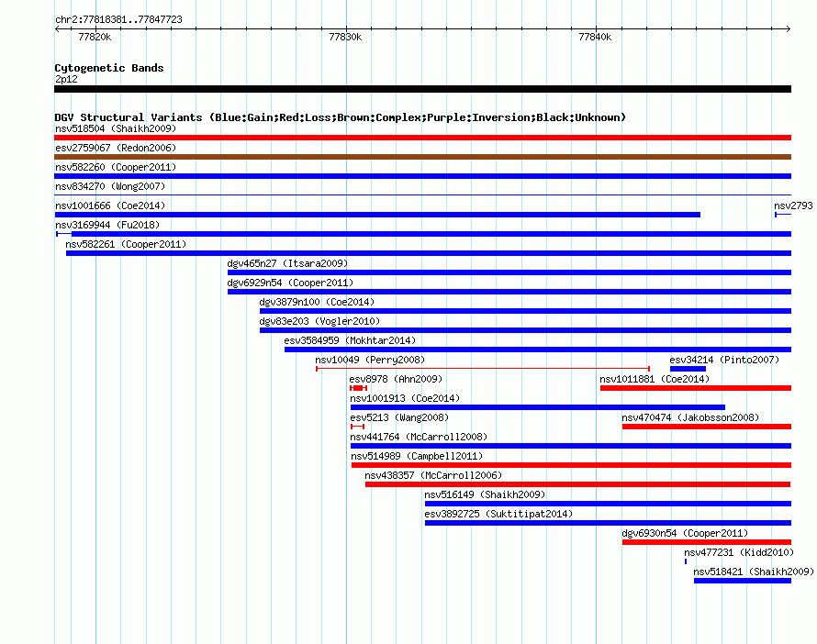This screenshot has width=817, height=644.
Task: Click the blue bar under nsv1001666
Action: [377, 215]
